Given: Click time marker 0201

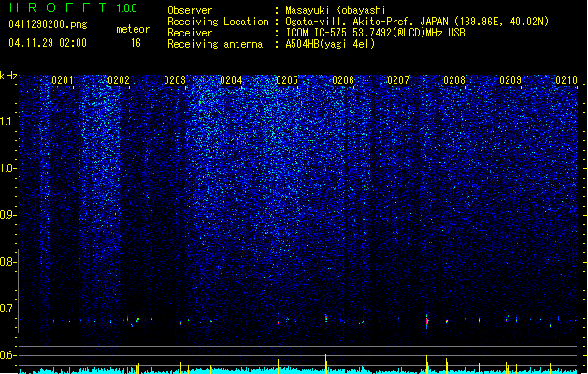Looking at the screenshot, I should click(x=63, y=80).
